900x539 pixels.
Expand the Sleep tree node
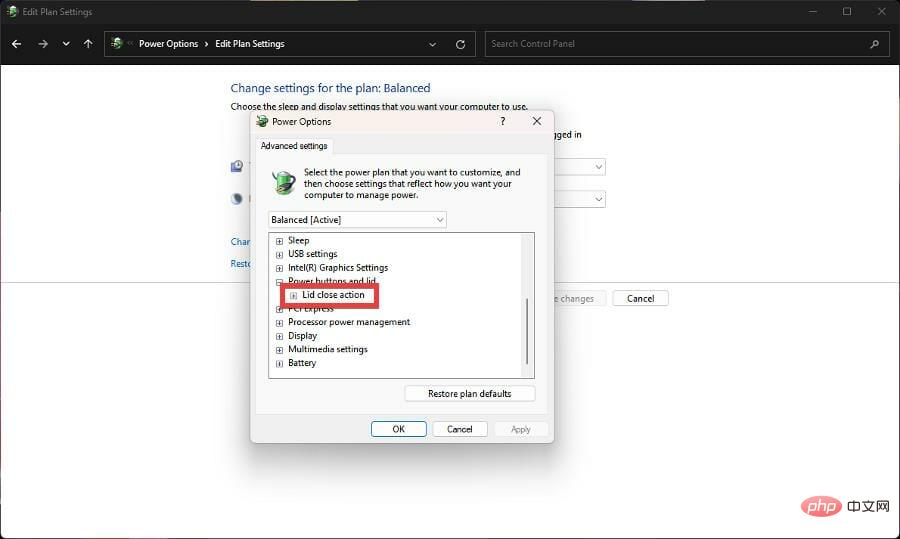[x=279, y=241]
